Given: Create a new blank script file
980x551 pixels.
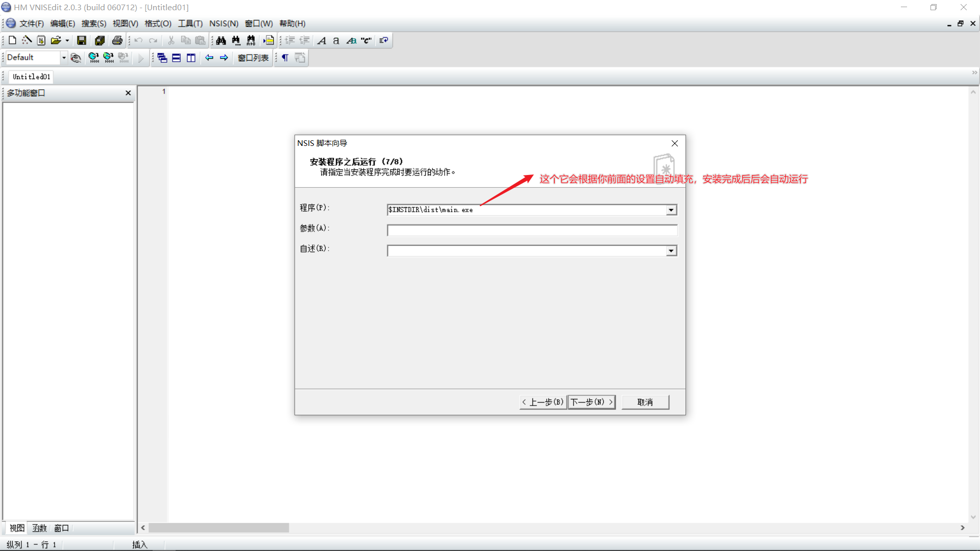Looking at the screenshot, I should (x=13, y=40).
